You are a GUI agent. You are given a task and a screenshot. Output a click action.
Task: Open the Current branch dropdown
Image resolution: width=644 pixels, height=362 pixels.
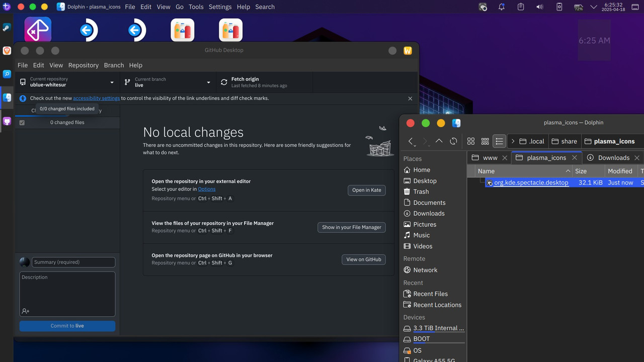[x=168, y=82]
